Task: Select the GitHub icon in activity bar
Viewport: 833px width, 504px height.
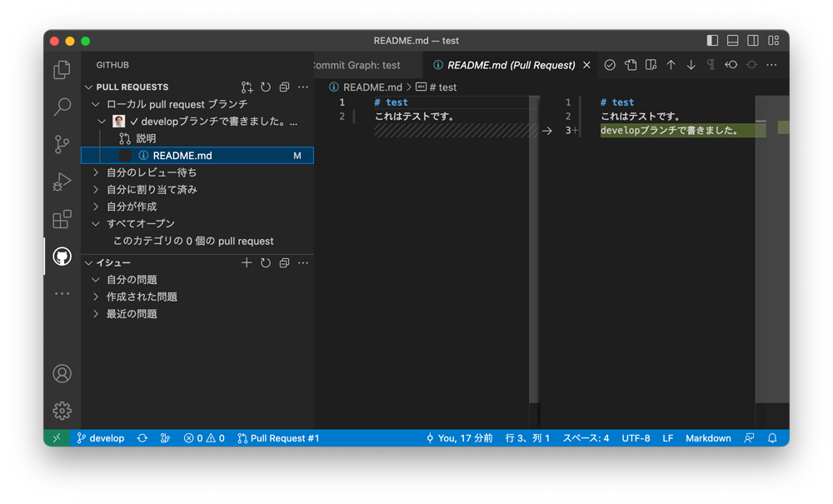Action: point(62,257)
